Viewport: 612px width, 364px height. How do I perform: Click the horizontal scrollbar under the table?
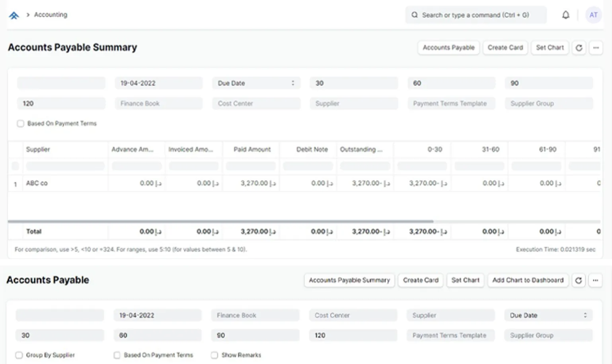220,221
